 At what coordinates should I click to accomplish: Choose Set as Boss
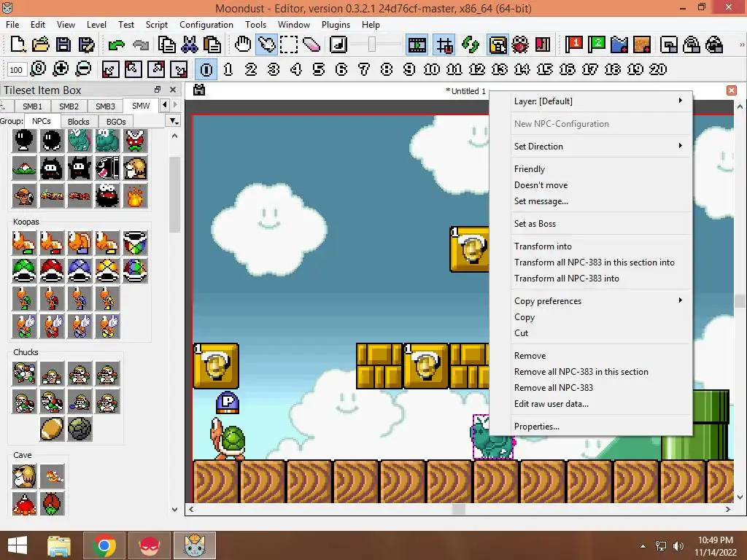598,223
